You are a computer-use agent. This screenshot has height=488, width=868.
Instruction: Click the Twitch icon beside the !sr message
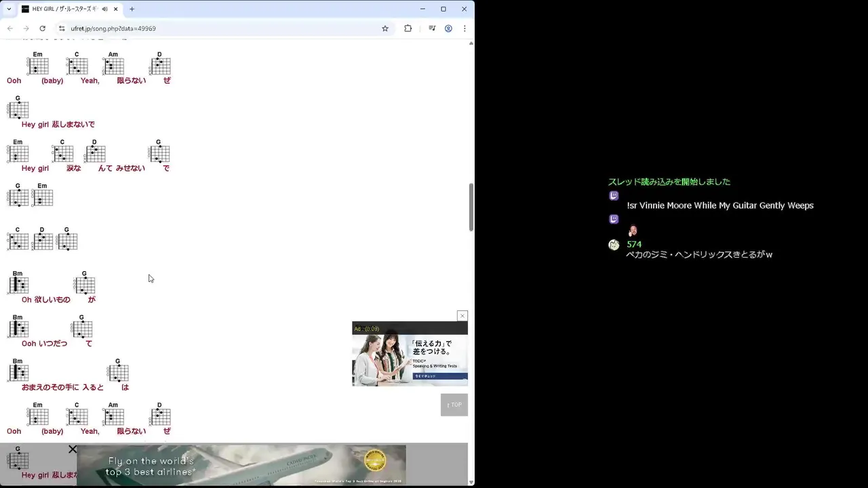click(x=614, y=196)
